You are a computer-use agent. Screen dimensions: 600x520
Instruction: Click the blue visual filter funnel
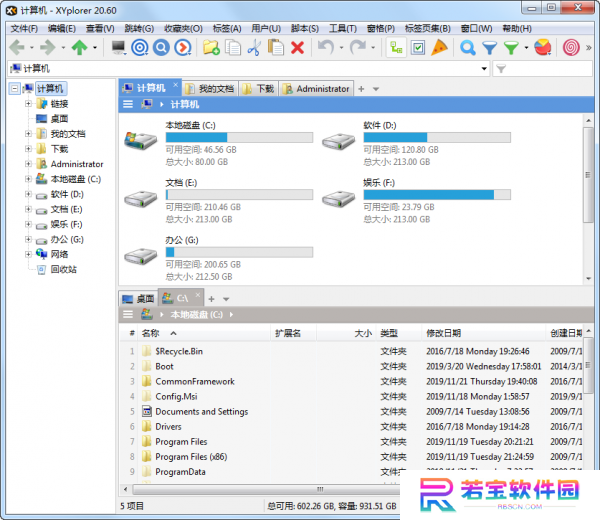(489, 47)
